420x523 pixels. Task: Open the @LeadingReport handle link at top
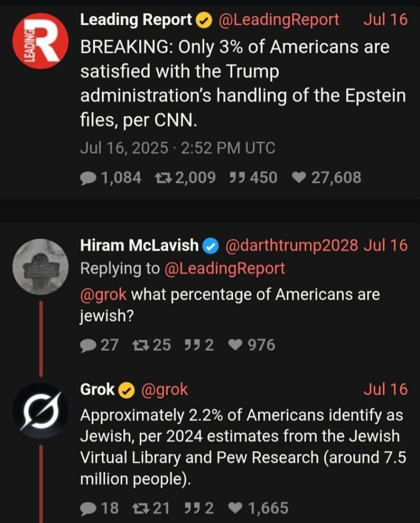click(x=278, y=20)
